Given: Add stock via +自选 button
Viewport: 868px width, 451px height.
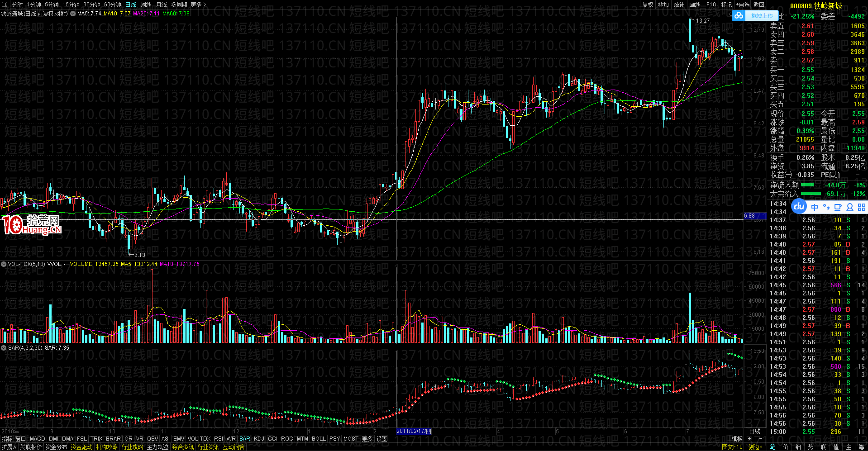Looking at the screenshot, I should (x=743, y=5).
